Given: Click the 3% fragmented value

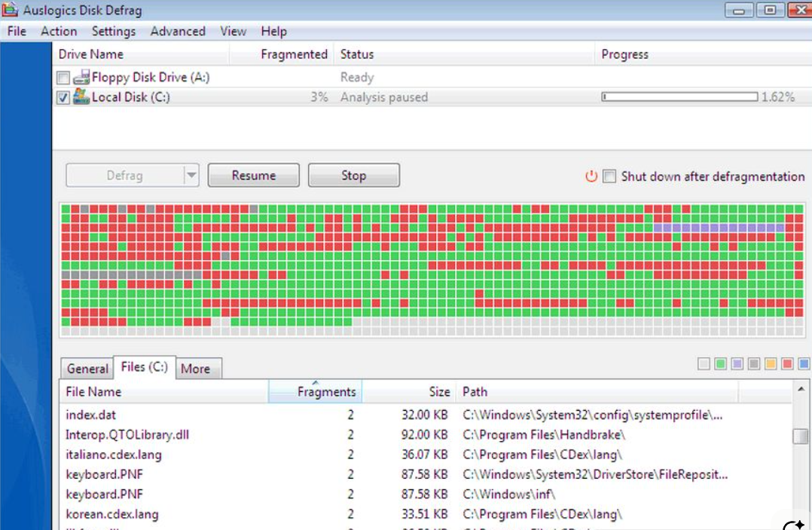Looking at the screenshot, I should click(x=319, y=97).
